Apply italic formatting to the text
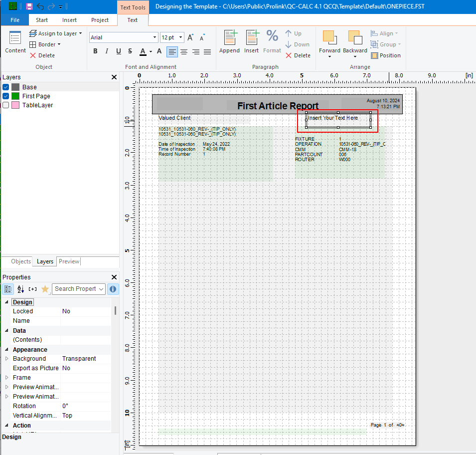This screenshot has width=476, height=455. [107, 51]
